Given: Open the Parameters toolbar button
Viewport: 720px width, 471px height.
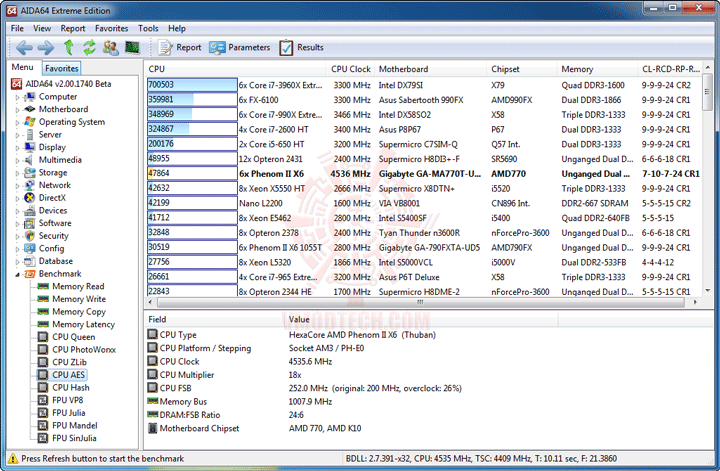Looking at the screenshot, I should tap(240, 47).
